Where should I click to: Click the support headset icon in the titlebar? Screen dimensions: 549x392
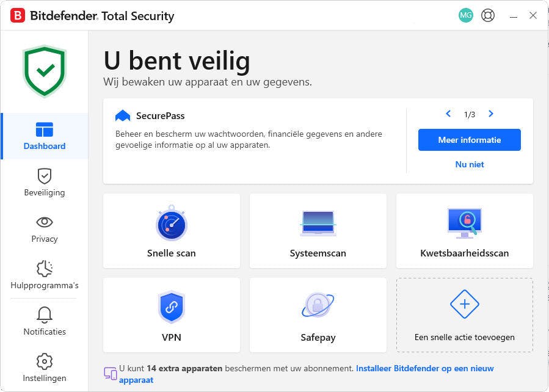487,15
